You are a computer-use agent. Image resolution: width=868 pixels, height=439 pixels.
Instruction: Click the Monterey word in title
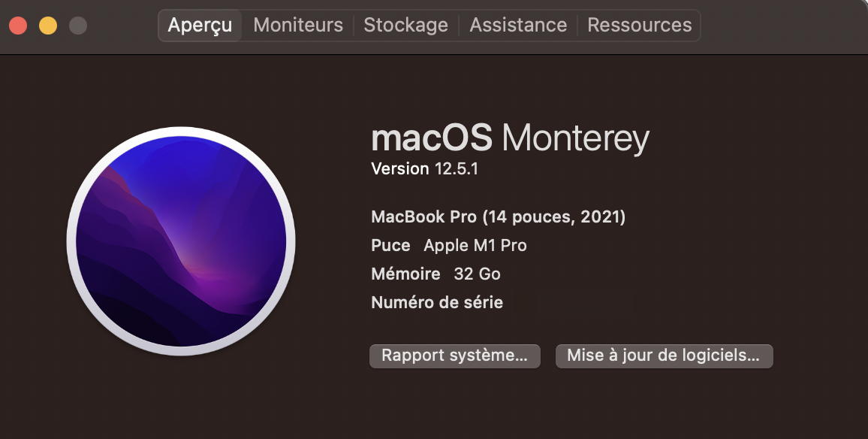pos(575,139)
